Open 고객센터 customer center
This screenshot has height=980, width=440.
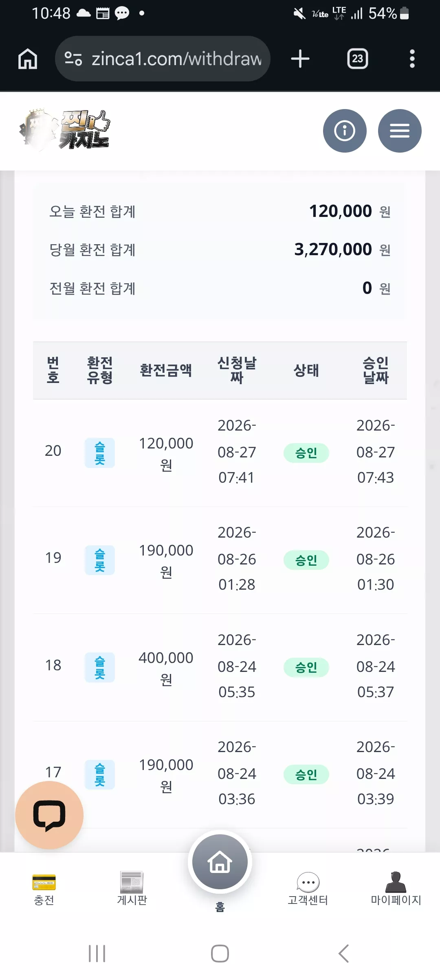point(308,889)
